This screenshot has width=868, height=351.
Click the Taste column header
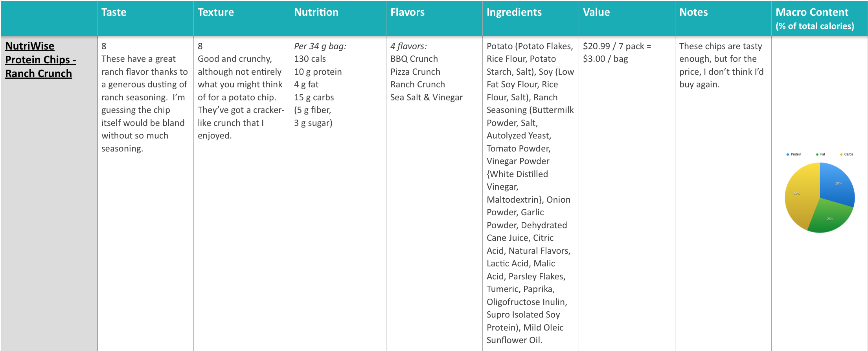(114, 12)
